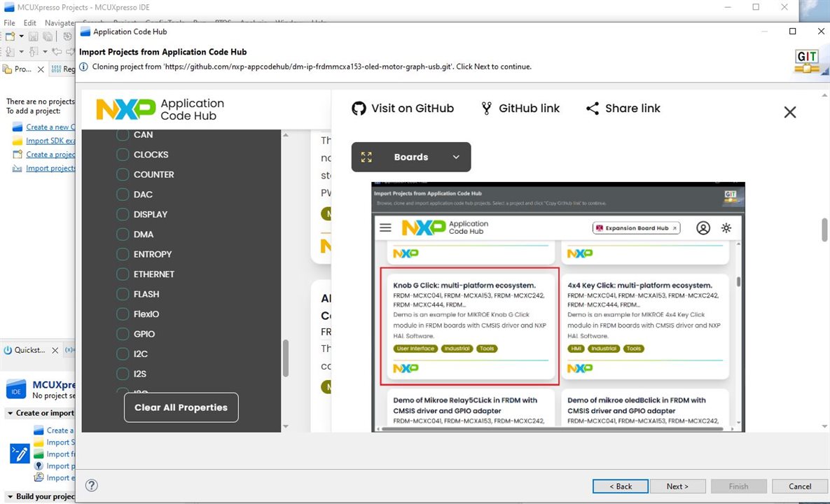Open the New project dropdown arrow

point(21,36)
